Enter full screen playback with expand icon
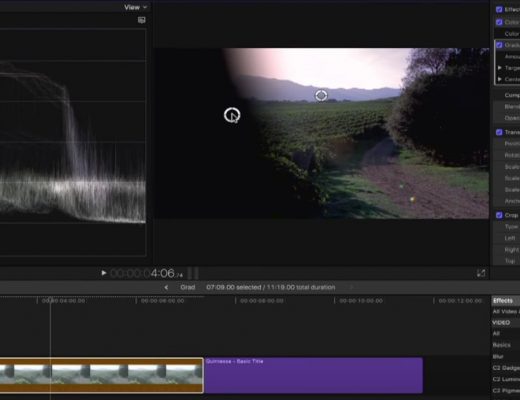The height and width of the screenshot is (400, 520). point(481,273)
